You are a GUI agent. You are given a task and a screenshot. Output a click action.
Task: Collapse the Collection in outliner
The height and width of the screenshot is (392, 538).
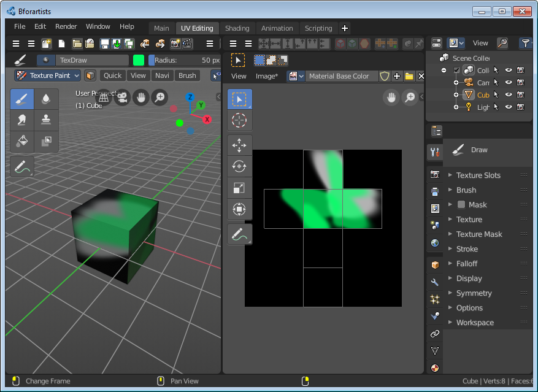(x=444, y=71)
